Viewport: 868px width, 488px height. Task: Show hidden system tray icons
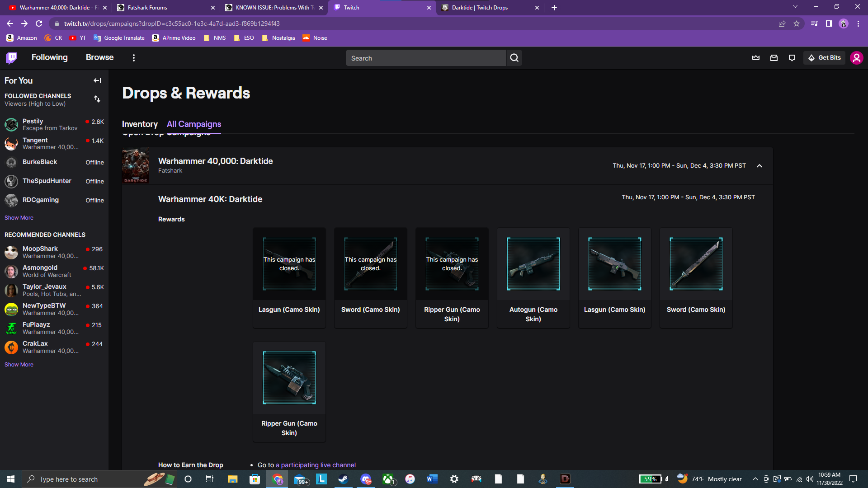755,479
